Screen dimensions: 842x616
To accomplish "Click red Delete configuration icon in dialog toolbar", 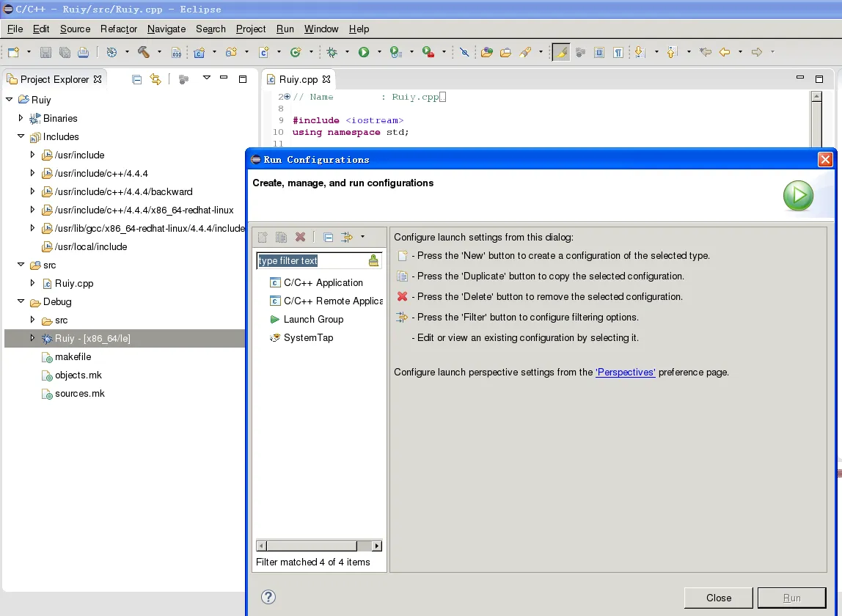I will tap(300, 237).
